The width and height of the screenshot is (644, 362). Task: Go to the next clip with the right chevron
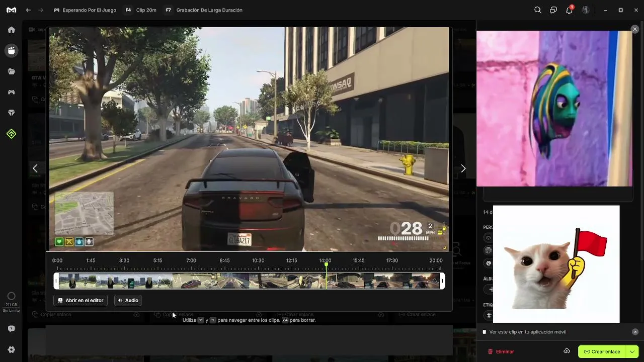coord(463,168)
